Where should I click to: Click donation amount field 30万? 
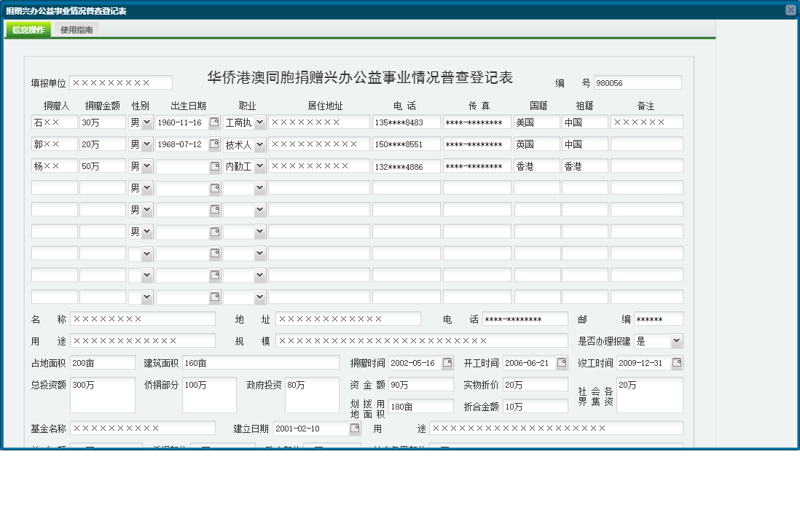(x=103, y=122)
